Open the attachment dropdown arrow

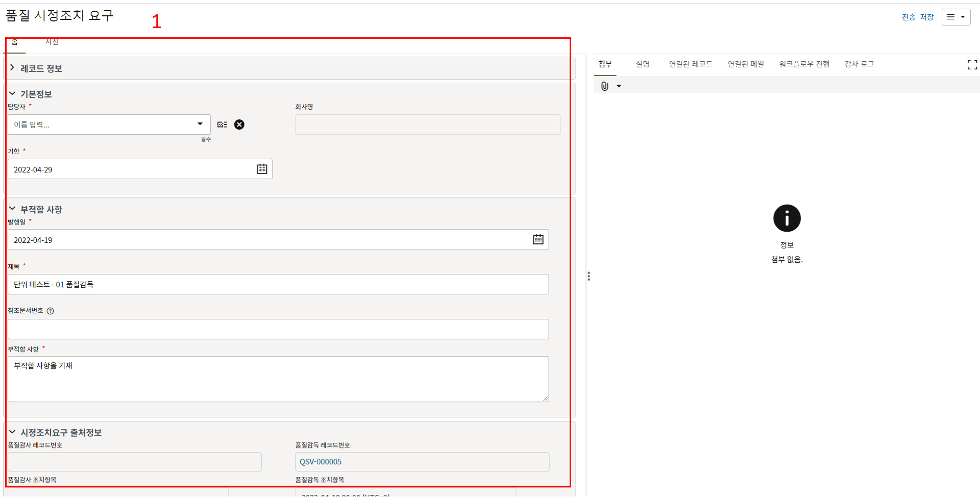point(619,86)
